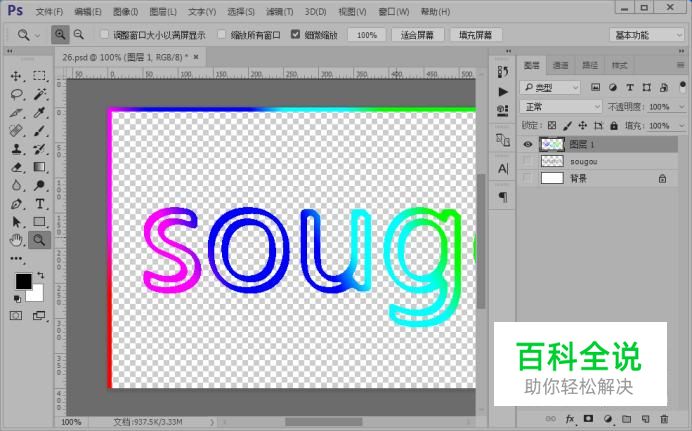Image resolution: width=692 pixels, height=431 pixels.
Task: Open the 图层(L) menu
Action: [163, 11]
